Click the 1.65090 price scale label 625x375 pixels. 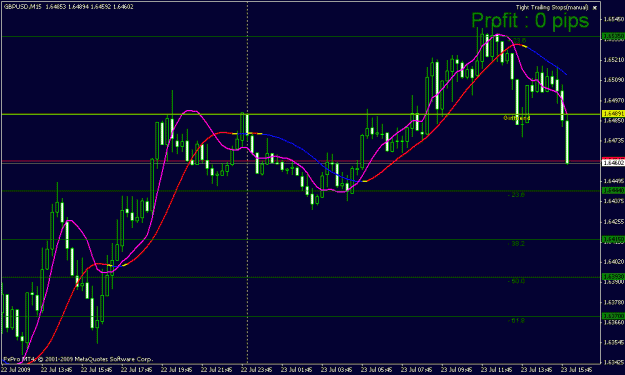pos(614,80)
